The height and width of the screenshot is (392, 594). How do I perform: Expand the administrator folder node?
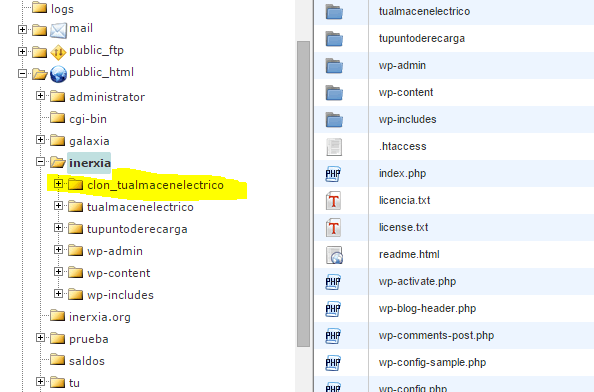click(x=40, y=95)
